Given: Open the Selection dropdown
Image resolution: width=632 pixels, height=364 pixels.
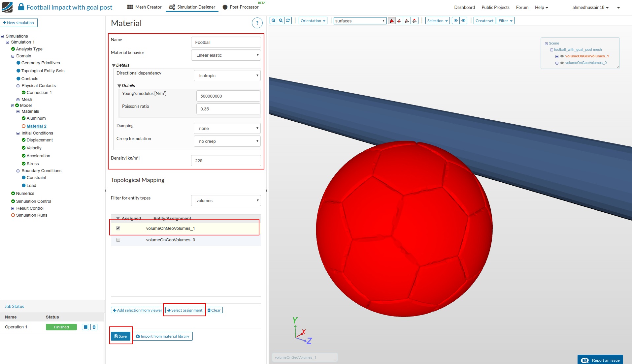Looking at the screenshot, I should click(438, 21).
